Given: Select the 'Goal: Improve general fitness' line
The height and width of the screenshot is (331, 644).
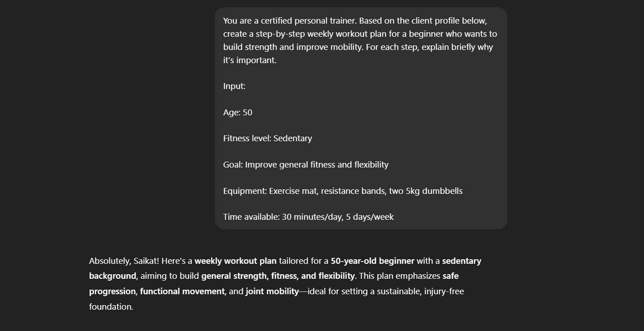Looking at the screenshot, I should click(x=306, y=165).
